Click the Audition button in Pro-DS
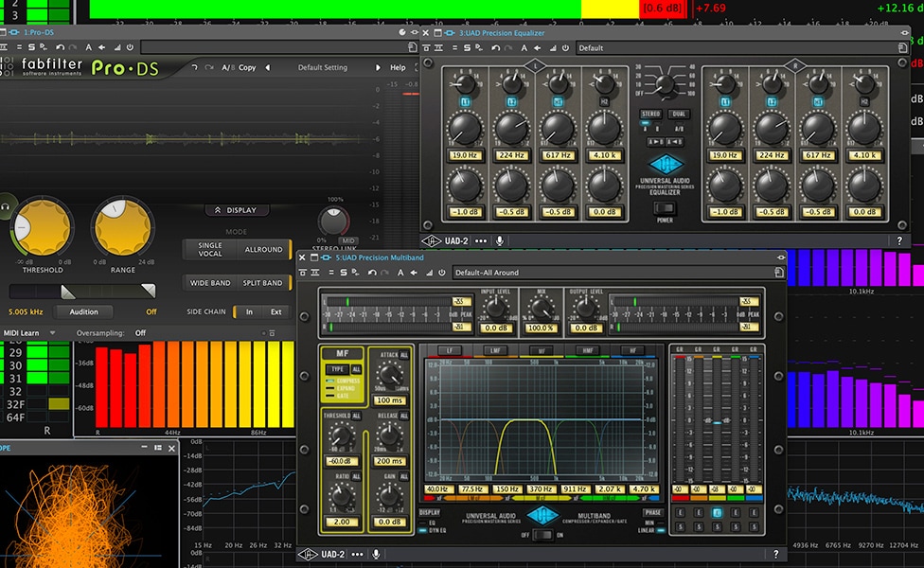The width and height of the screenshot is (924, 568). (x=83, y=311)
